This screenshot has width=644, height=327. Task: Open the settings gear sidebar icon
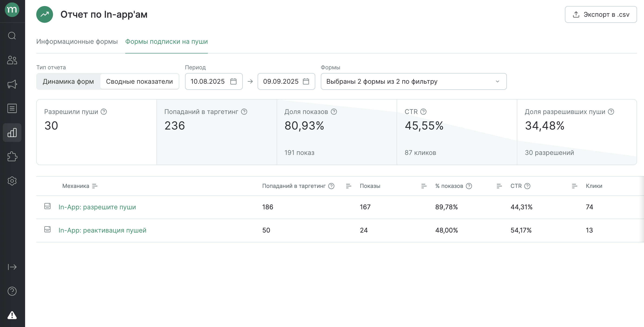pyautogui.click(x=12, y=181)
